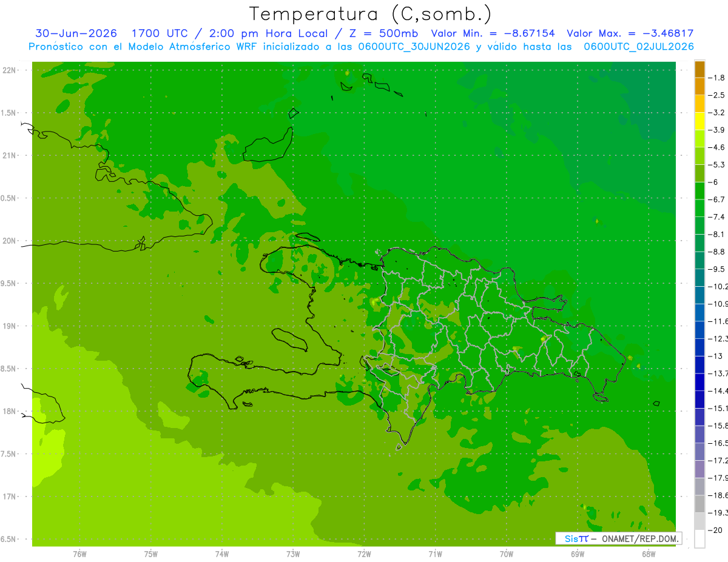Image resolution: width=728 pixels, height=562 pixels.
Task: Pick the green swatch between -6 and -6.7
Action: pyautogui.click(x=699, y=191)
